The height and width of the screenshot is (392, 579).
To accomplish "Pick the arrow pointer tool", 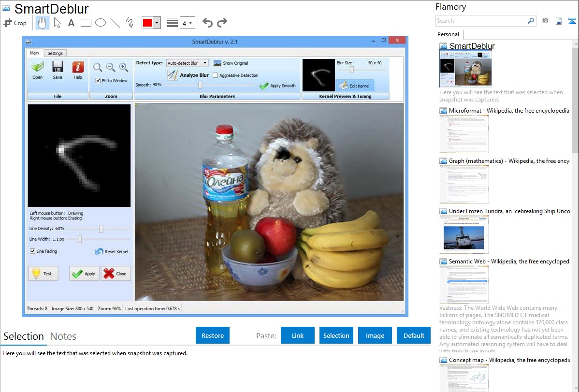I will coord(57,23).
